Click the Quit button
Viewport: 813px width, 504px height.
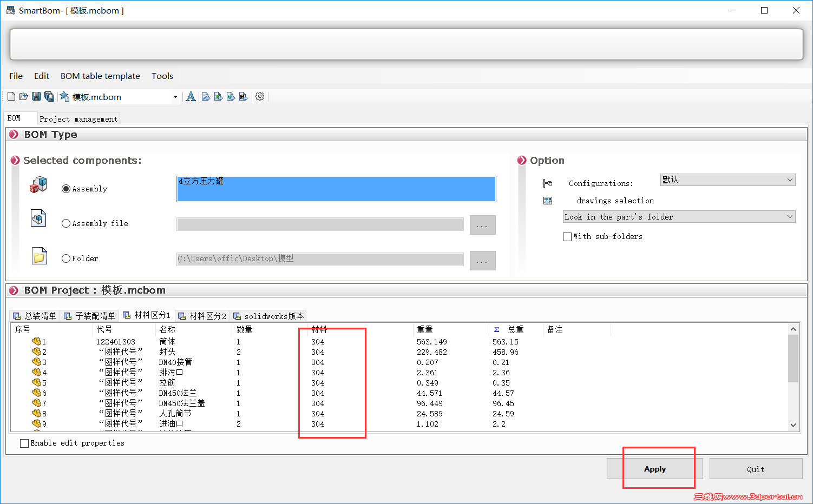pyautogui.click(x=756, y=469)
